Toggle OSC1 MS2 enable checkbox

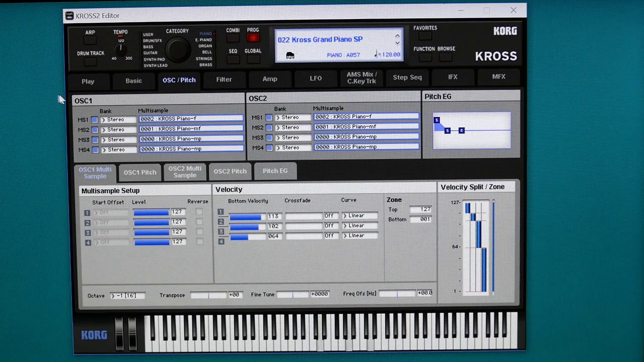click(94, 130)
